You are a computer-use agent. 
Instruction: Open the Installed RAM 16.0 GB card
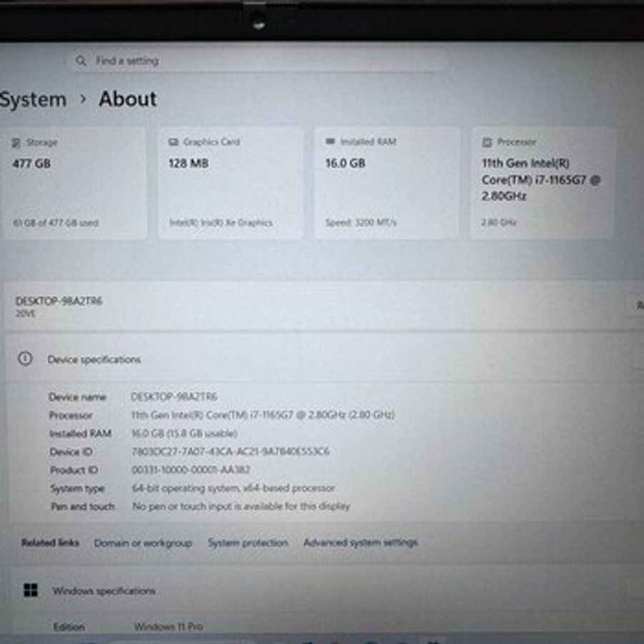pyautogui.click(x=386, y=183)
